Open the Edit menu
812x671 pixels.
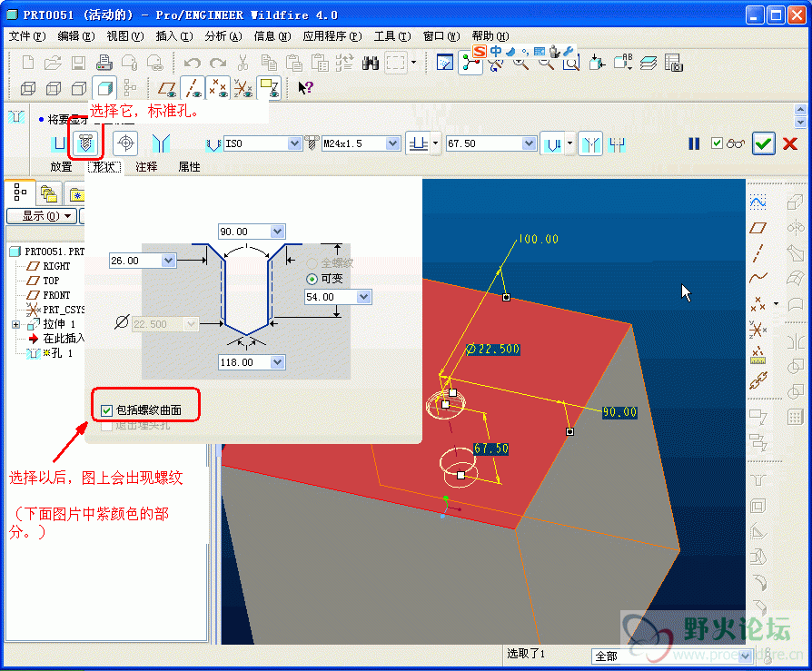click(x=76, y=35)
